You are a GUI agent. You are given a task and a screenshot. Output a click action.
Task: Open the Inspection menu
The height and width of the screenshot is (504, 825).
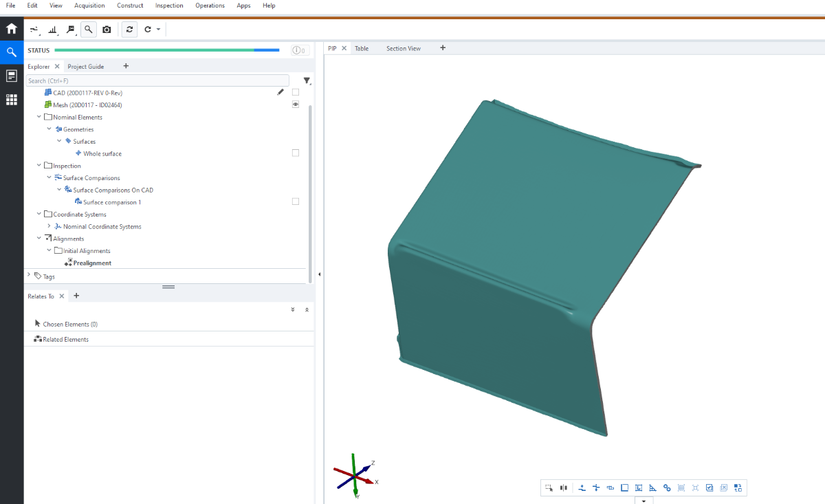(x=169, y=6)
